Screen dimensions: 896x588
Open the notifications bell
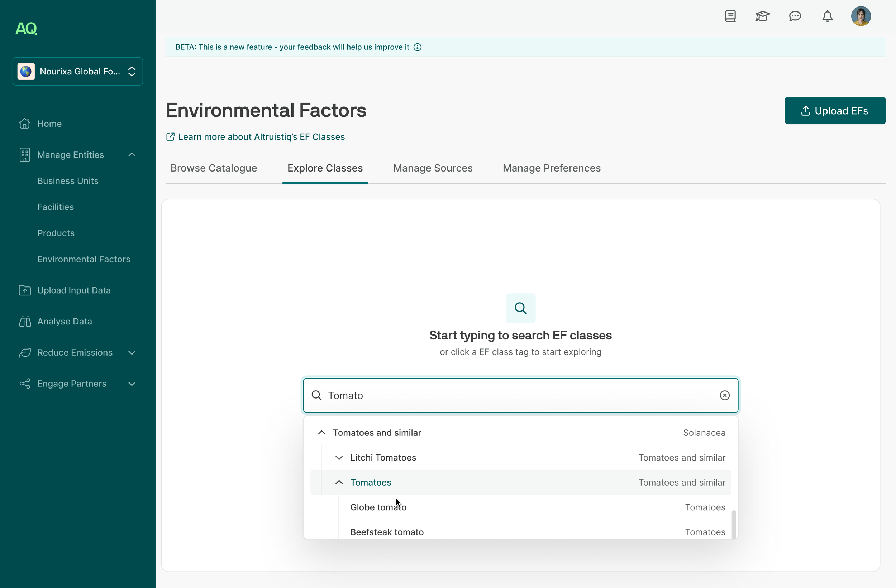tap(827, 16)
